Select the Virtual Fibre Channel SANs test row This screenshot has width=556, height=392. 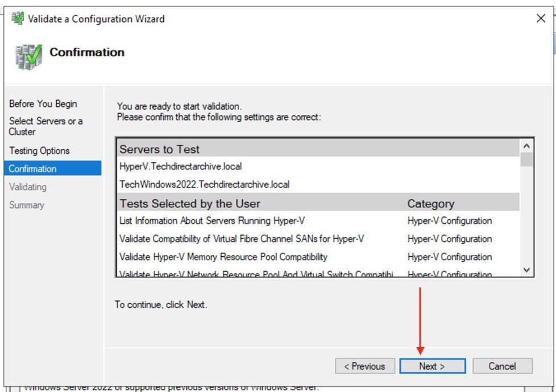tap(242, 239)
